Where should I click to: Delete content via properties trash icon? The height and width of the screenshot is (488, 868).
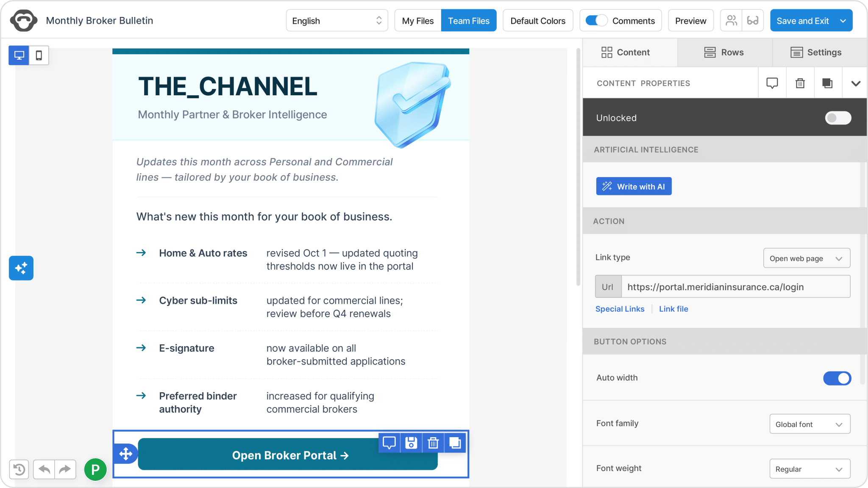(800, 83)
